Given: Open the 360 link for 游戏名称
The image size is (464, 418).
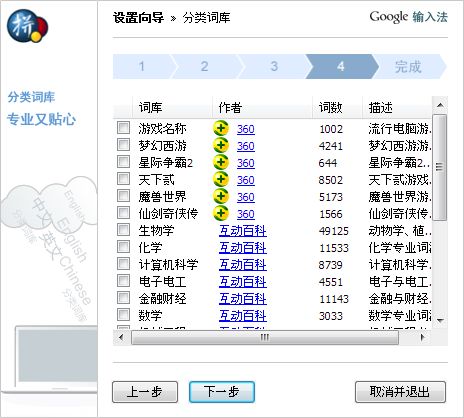Looking at the screenshot, I should pyautogui.click(x=246, y=129).
